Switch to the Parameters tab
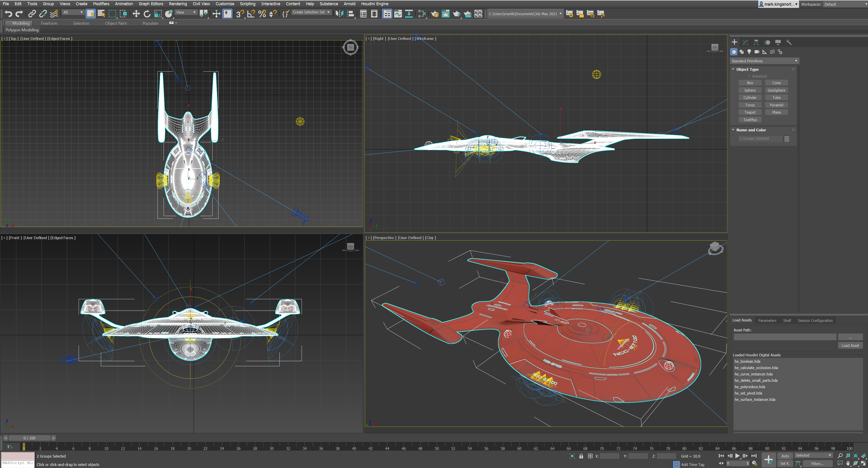This screenshot has height=468, width=868. tap(767, 321)
